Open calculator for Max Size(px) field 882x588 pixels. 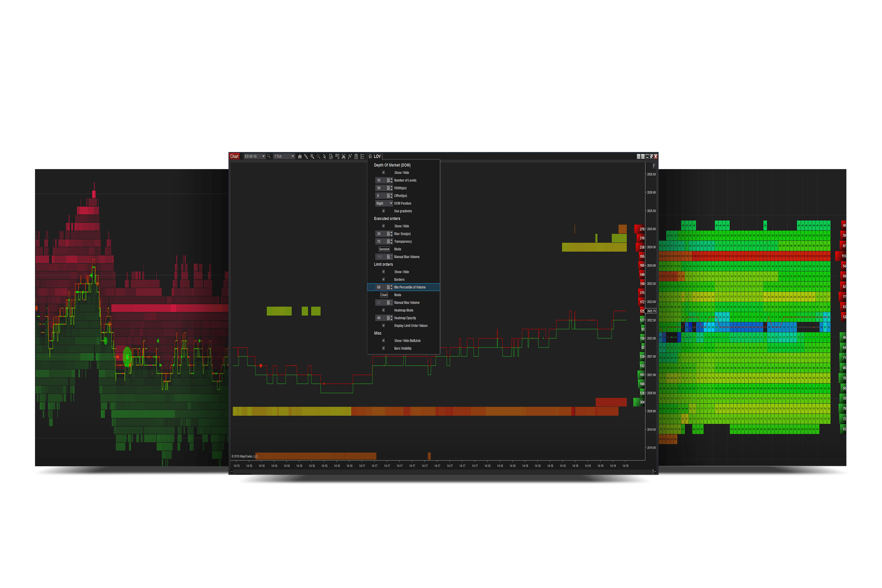pos(388,234)
